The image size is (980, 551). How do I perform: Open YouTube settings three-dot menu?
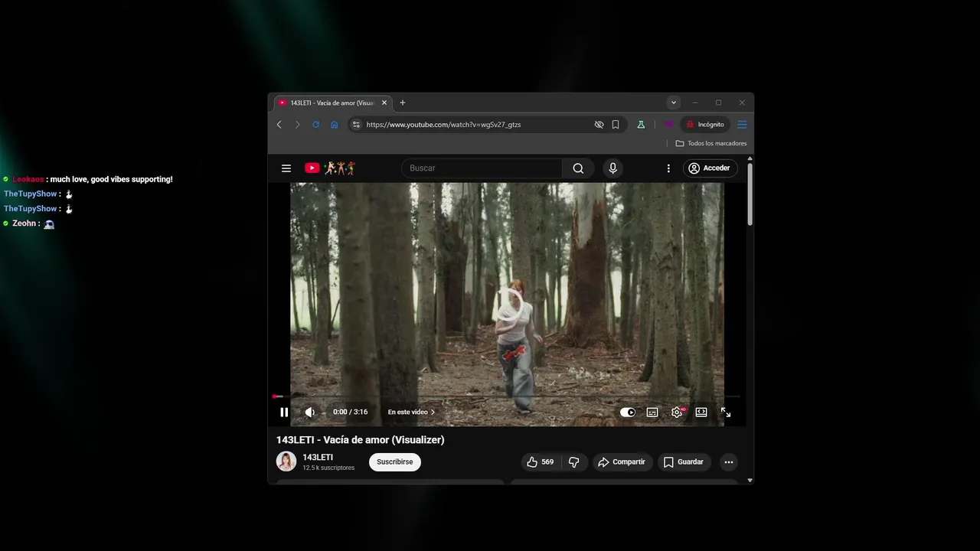click(x=668, y=168)
